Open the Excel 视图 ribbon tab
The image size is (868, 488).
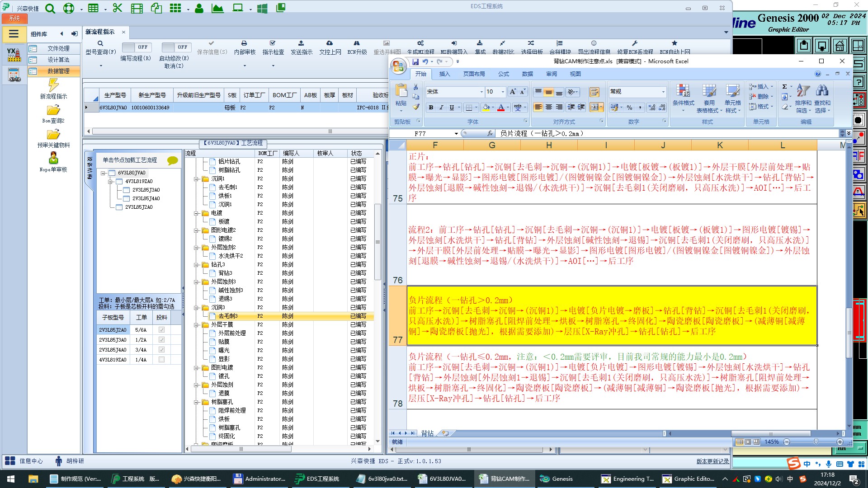(x=575, y=74)
